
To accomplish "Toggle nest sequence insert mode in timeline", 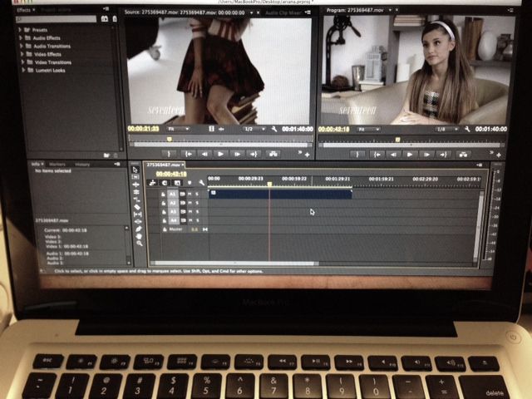I will click(153, 183).
